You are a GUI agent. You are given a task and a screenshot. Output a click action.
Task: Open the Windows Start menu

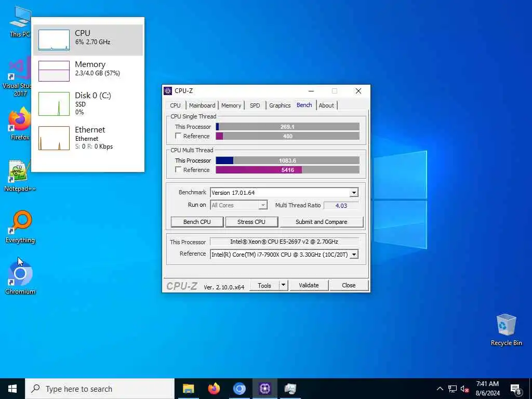click(12, 389)
